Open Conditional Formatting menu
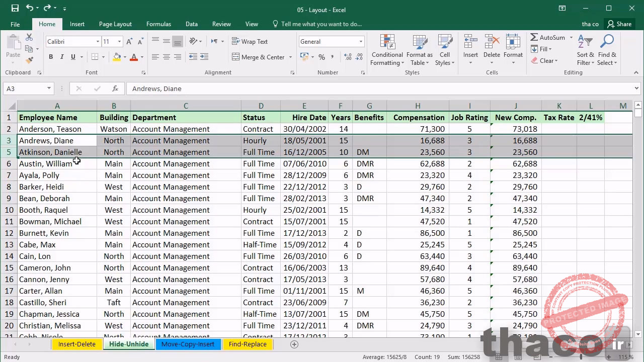 coord(387,50)
